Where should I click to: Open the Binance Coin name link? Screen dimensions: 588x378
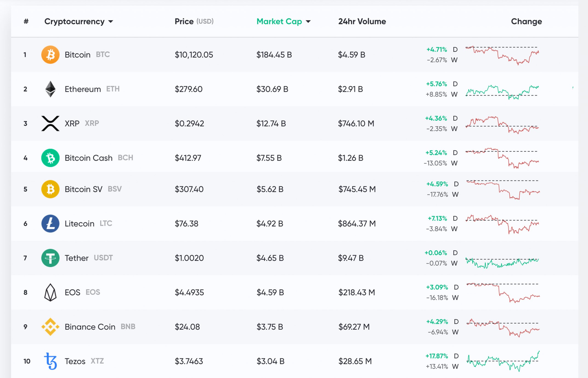[x=90, y=327]
